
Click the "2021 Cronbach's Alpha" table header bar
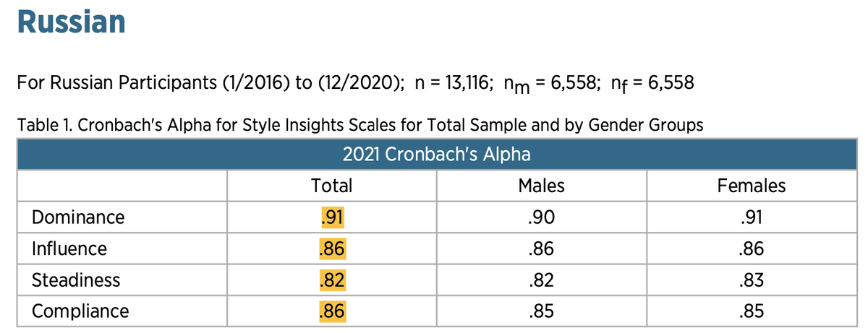click(x=436, y=154)
